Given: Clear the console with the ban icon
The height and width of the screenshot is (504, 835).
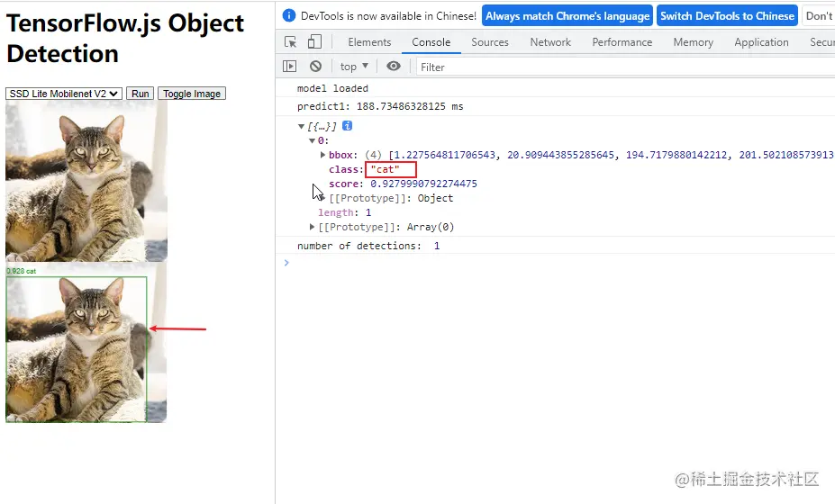Looking at the screenshot, I should (x=316, y=67).
